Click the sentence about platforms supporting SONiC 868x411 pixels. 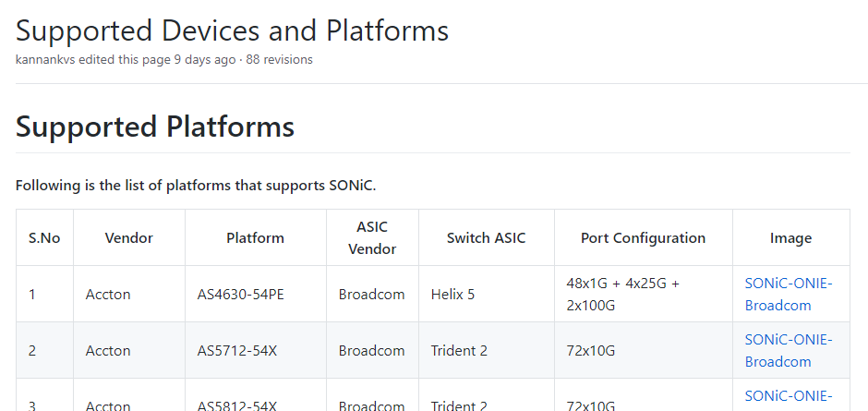coord(196,185)
